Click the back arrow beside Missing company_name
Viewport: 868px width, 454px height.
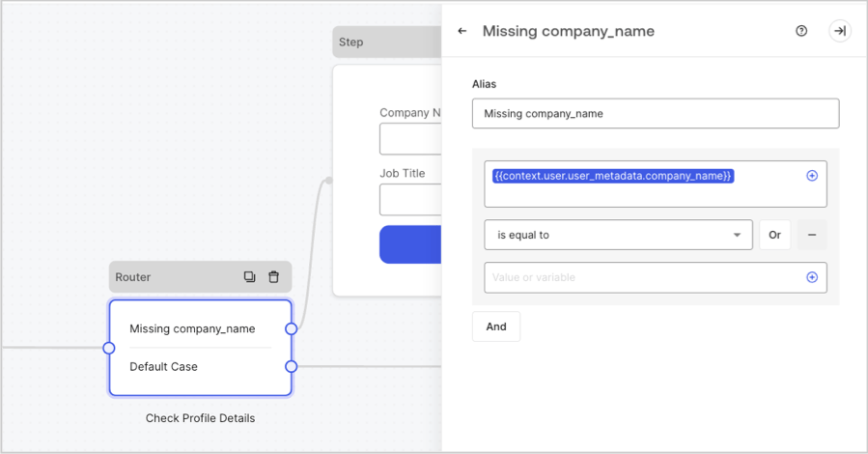pos(462,31)
